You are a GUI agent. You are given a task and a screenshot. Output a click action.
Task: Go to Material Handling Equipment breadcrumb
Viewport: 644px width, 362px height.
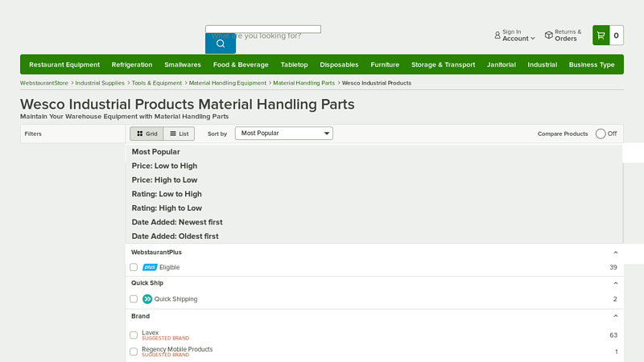228,83
